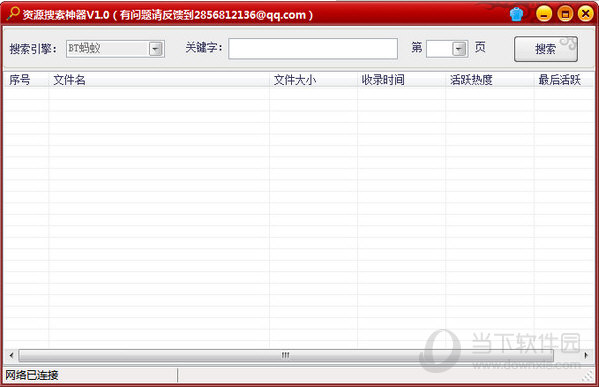The height and width of the screenshot is (387, 599).
Task: Click the horizontal scrollbar thumb
Action: (x=286, y=355)
